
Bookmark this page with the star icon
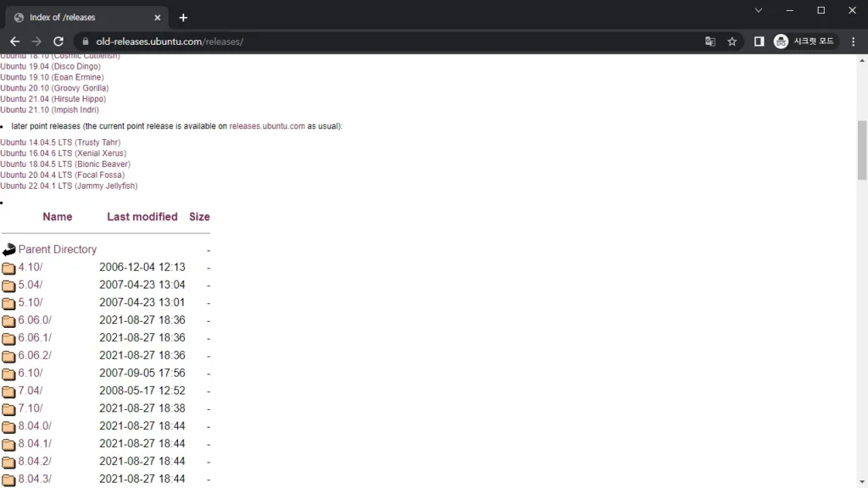[x=732, y=42]
